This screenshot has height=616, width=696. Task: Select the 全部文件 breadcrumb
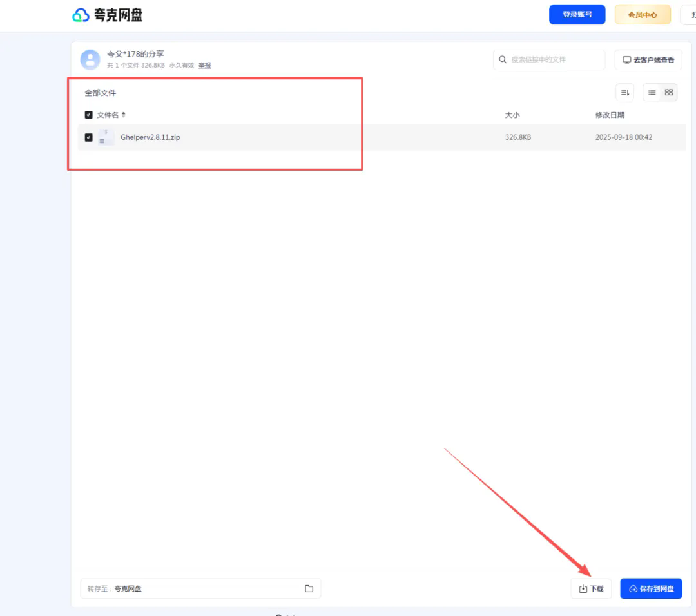(x=101, y=93)
